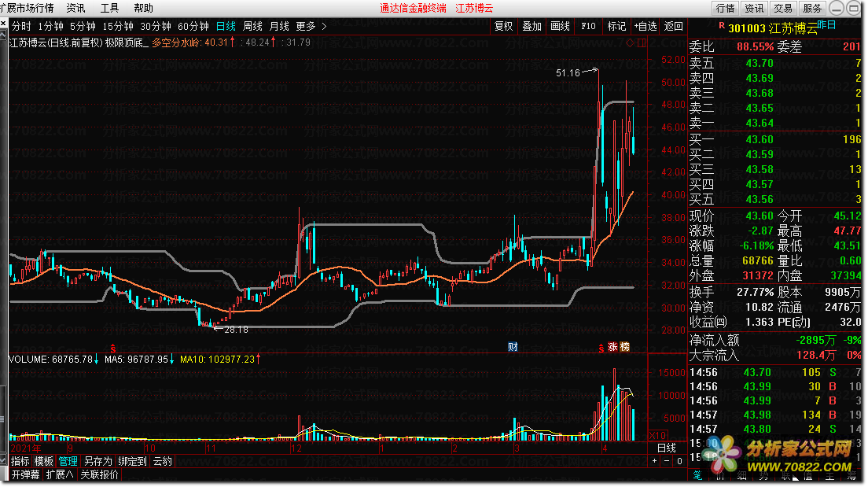This screenshot has height=487, width=868.
Task: Select the 60分钟 period tab
Action: [x=193, y=26]
